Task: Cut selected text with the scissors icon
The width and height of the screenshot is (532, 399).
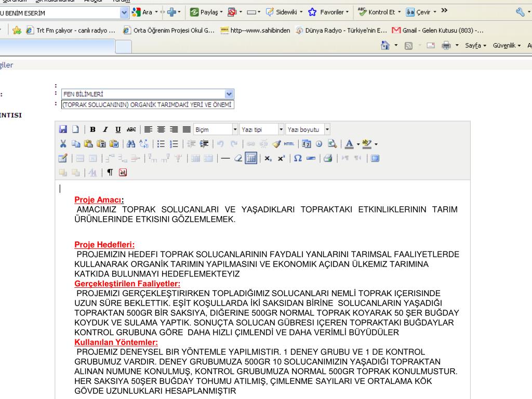Action: (x=63, y=144)
